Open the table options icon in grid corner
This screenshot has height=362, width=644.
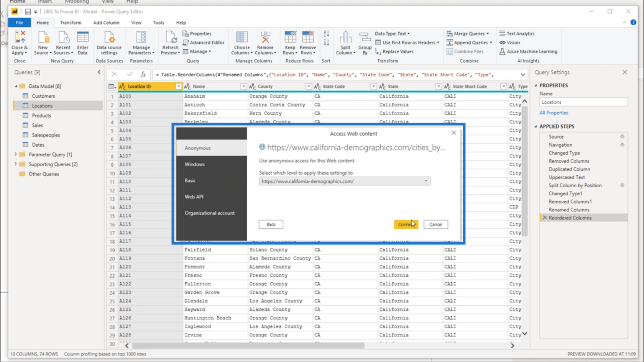pos(112,87)
